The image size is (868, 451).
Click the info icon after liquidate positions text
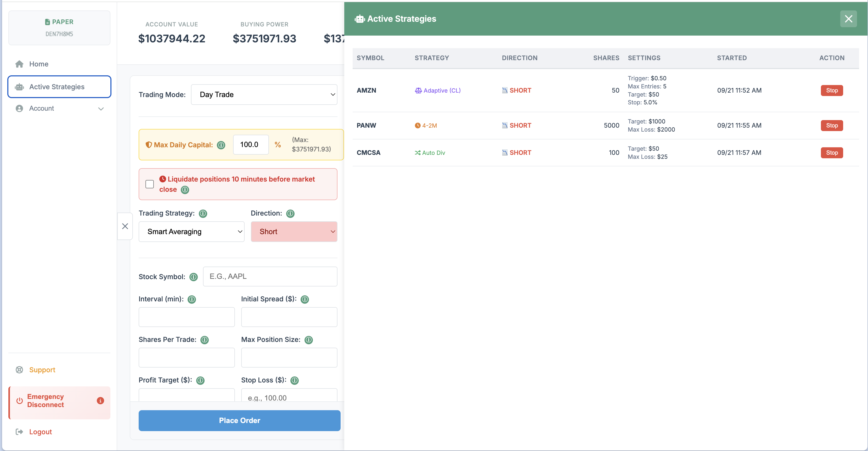click(185, 190)
